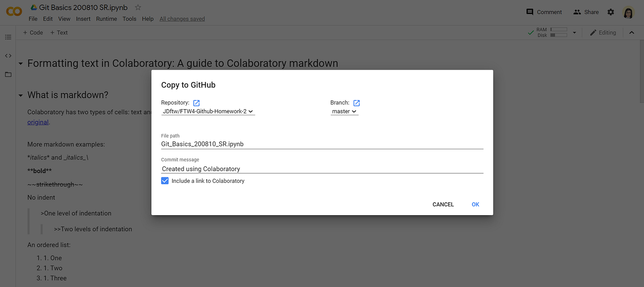Screen dimensions: 644x287
Task: Click the **bold** text line
Action: coord(40,171)
